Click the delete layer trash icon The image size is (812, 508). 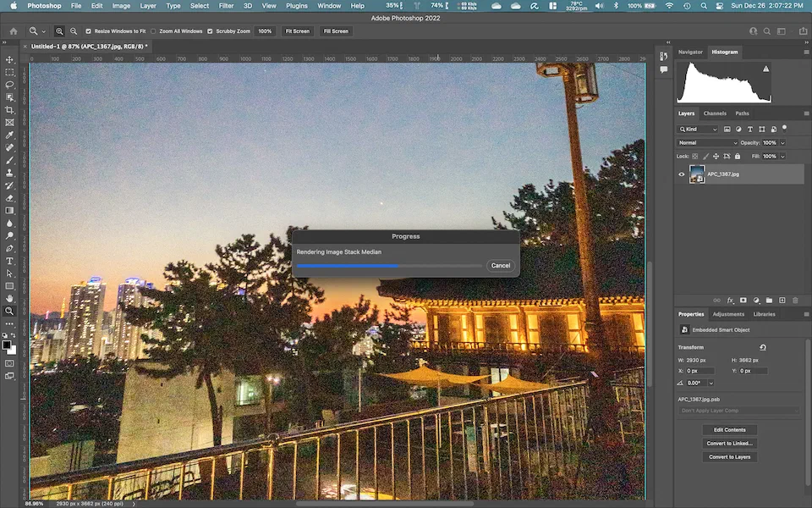point(795,300)
